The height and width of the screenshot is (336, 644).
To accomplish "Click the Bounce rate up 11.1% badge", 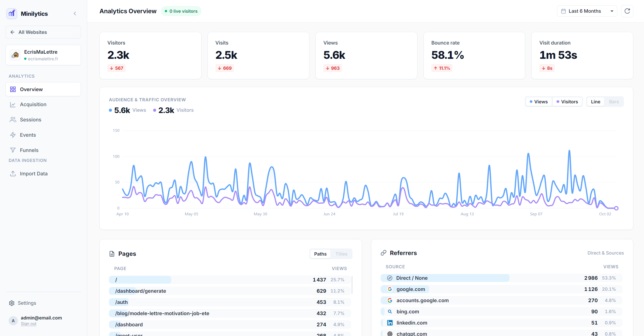I will (x=442, y=68).
